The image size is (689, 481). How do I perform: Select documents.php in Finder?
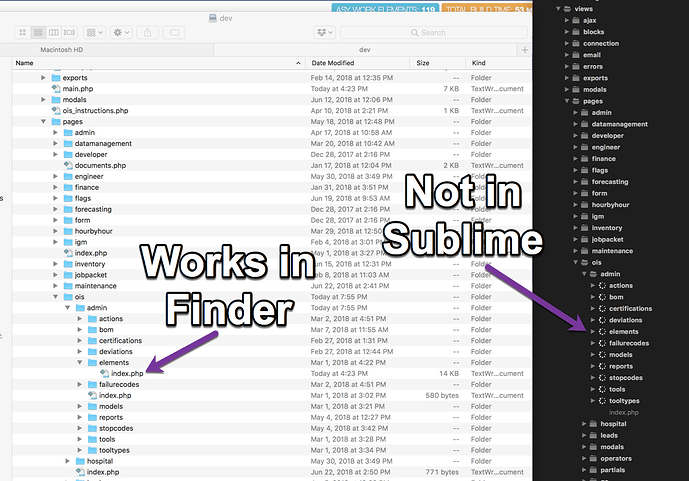(x=100, y=166)
